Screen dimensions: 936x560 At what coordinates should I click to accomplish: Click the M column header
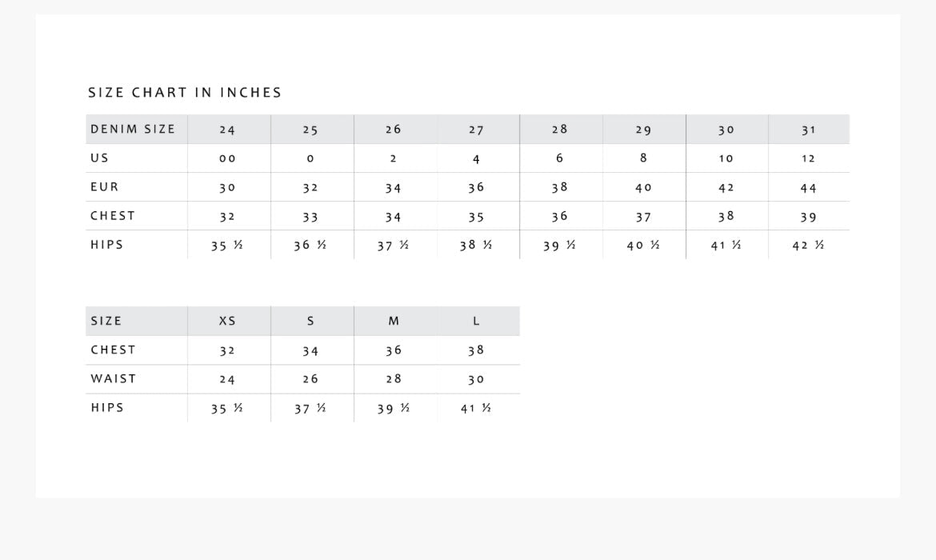394,321
